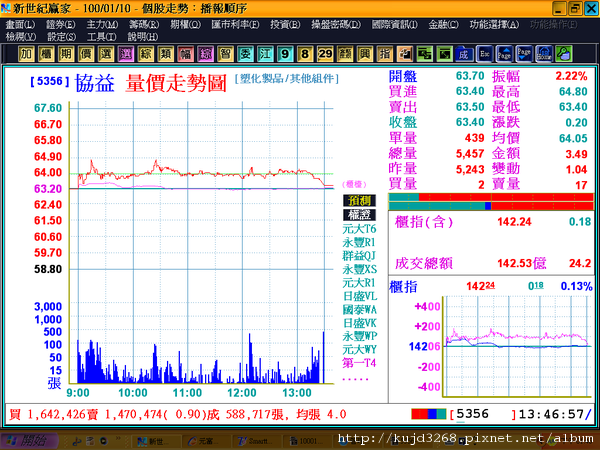This screenshot has width=600, height=450.
Task: Open the 證券(E) menu
Action: 60,25
